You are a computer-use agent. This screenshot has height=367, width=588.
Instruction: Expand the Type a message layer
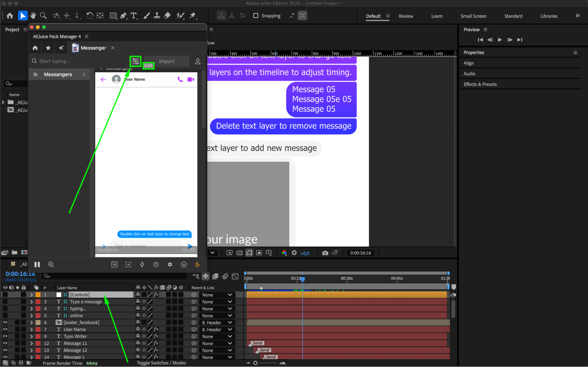coord(31,302)
